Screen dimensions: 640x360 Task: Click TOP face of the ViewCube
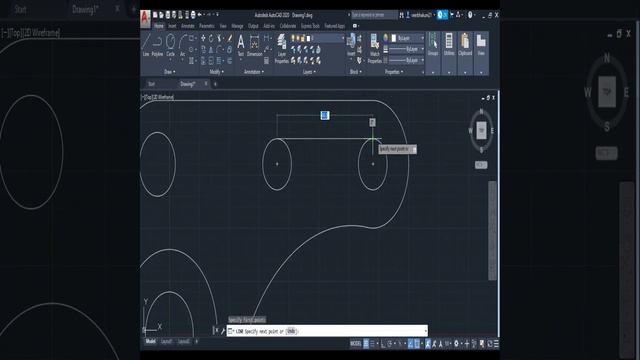click(481, 130)
